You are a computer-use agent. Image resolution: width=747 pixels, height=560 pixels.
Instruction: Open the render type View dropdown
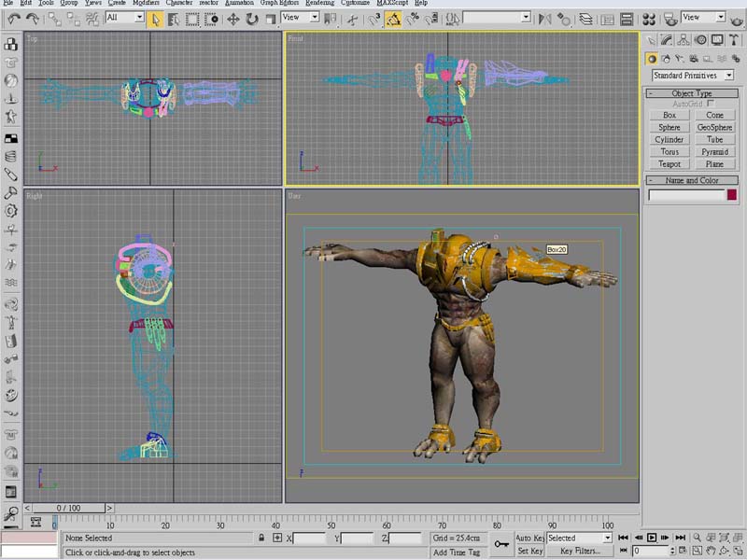click(703, 18)
